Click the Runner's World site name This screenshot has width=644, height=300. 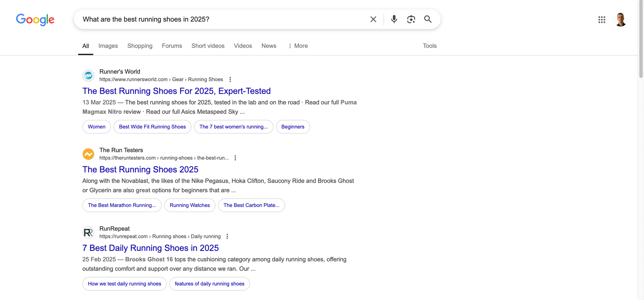(x=120, y=72)
